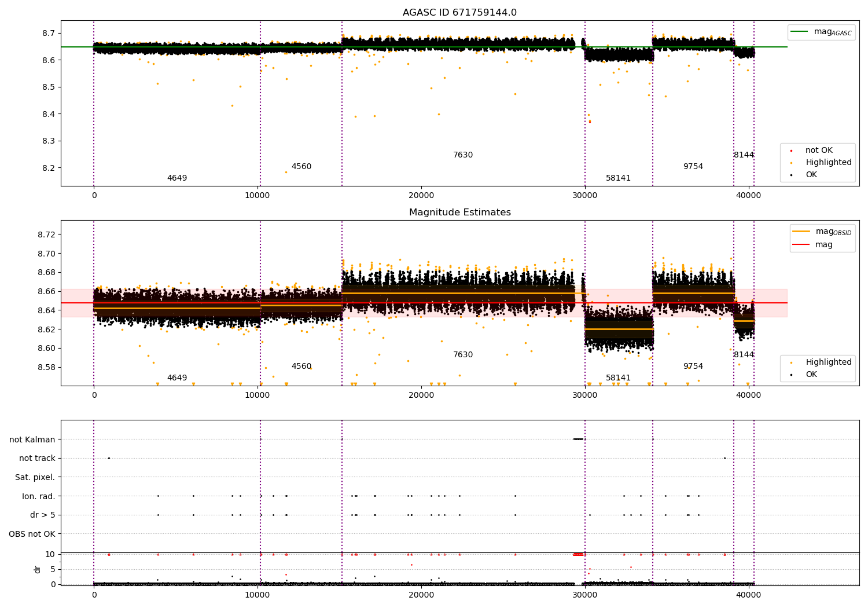Click obsid label 9754 in top plot
The image size is (868, 608).
click(x=693, y=167)
